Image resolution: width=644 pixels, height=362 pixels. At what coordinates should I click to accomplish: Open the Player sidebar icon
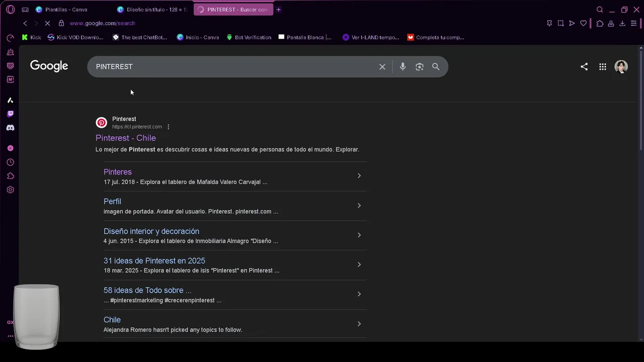pos(10,148)
